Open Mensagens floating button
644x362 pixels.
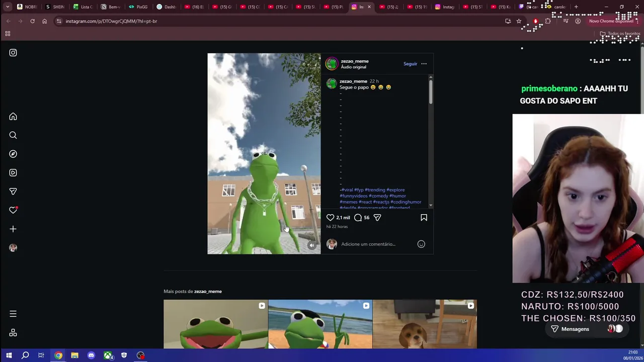pos(586,329)
